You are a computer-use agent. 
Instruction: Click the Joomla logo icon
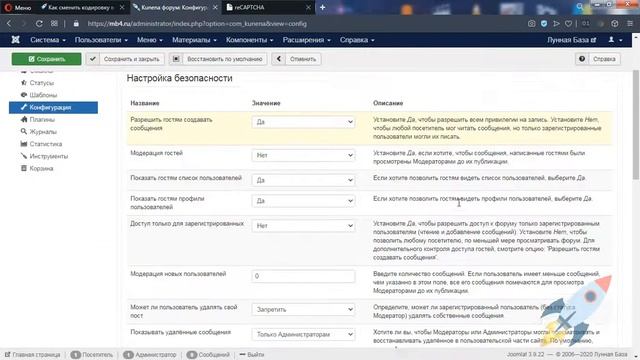tap(16, 40)
